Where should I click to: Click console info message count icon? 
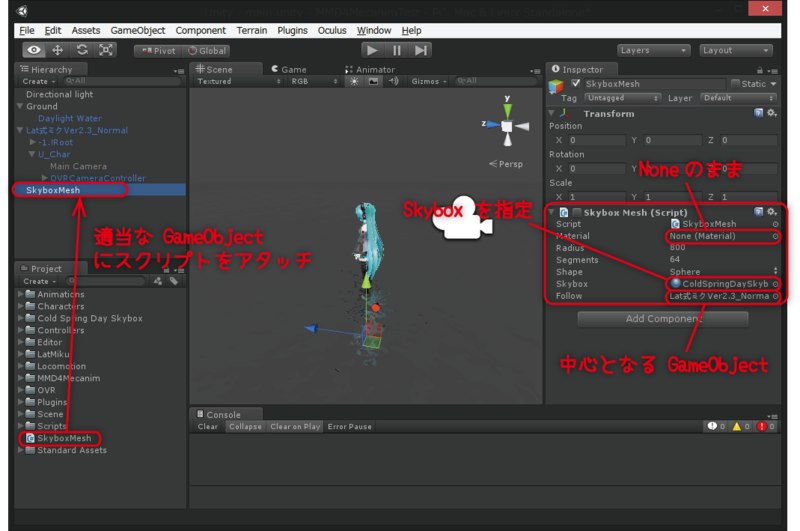716,426
